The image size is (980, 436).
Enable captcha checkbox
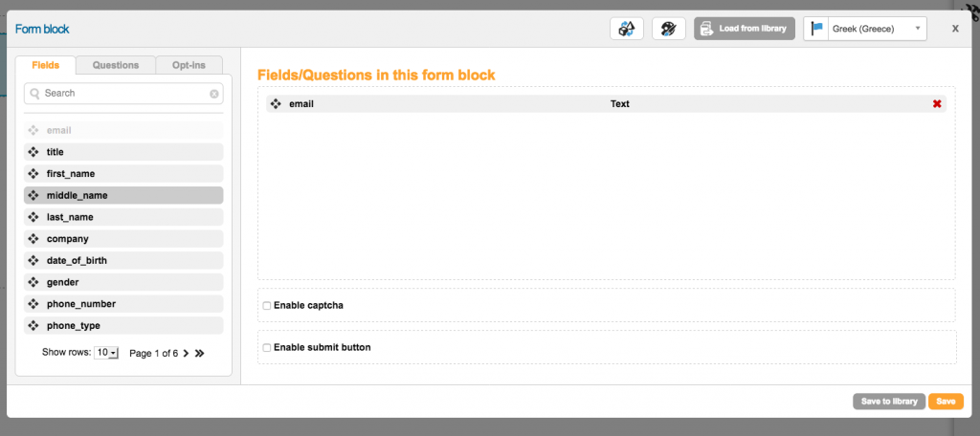267,306
